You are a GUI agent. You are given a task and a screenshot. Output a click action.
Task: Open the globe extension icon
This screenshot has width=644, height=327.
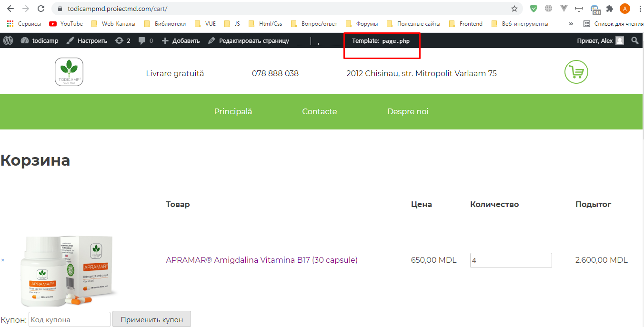pos(549,9)
